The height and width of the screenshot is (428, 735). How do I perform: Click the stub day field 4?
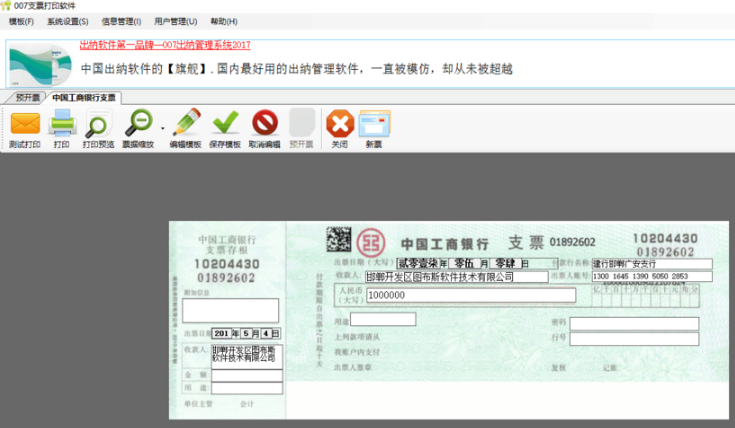[x=266, y=333]
